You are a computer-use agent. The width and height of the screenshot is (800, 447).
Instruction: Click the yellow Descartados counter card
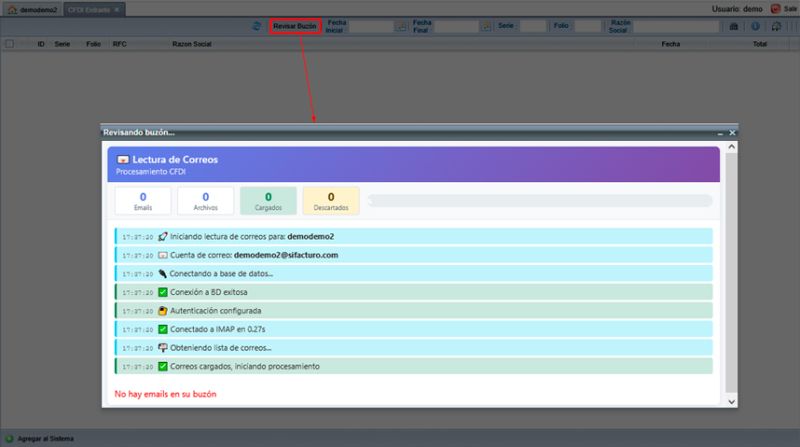pos(331,201)
